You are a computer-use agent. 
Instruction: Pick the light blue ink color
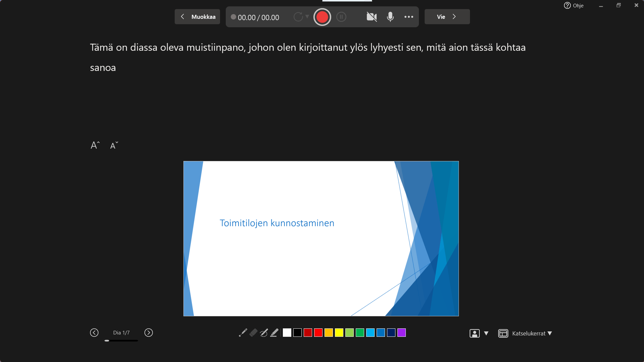coord(371,333)
